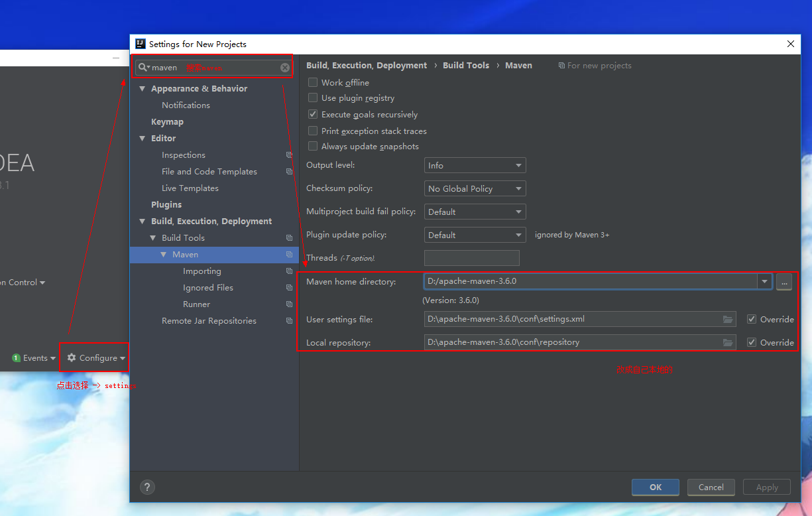812x516 pixels.
Task: Click browse ellipsis for Maven home
Action: pos(784,281)
